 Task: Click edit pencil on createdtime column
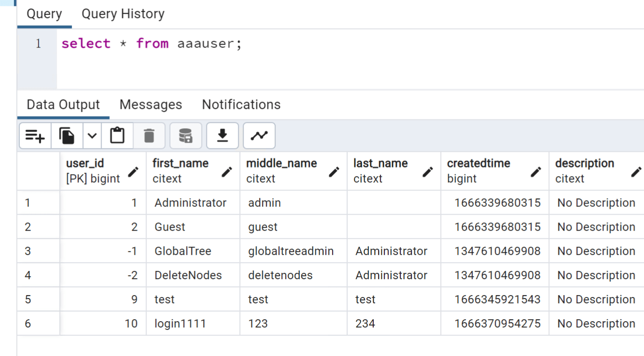(x=536, y=172)
